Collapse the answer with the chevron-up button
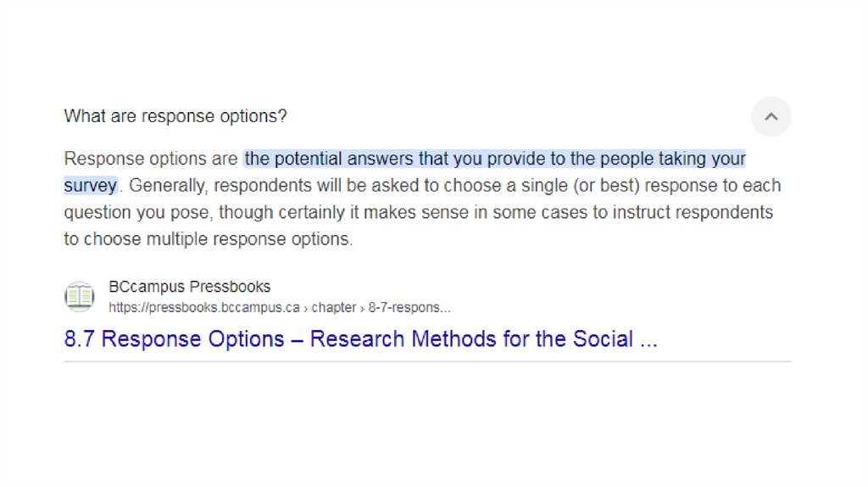The image size is (868, 487). (x=771, y=117)
